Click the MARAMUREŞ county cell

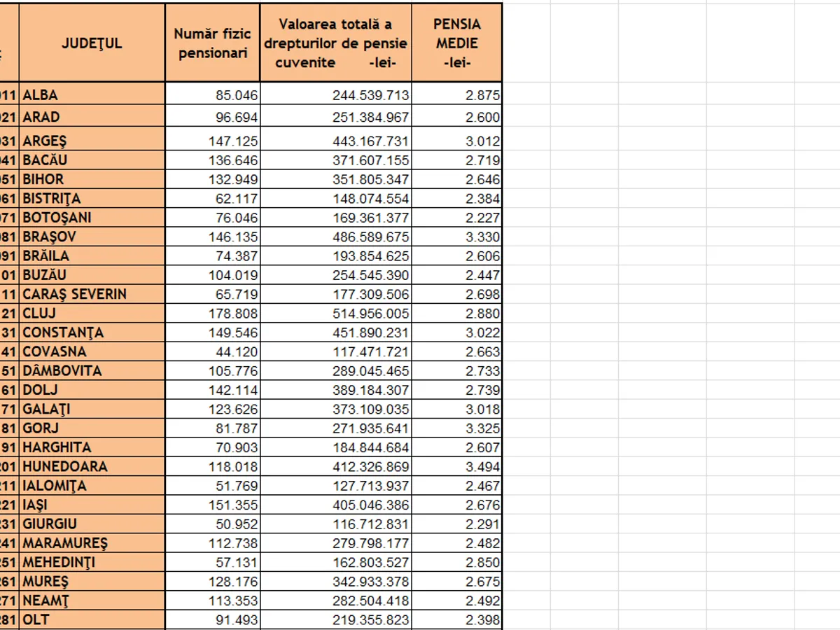point(92,543)
